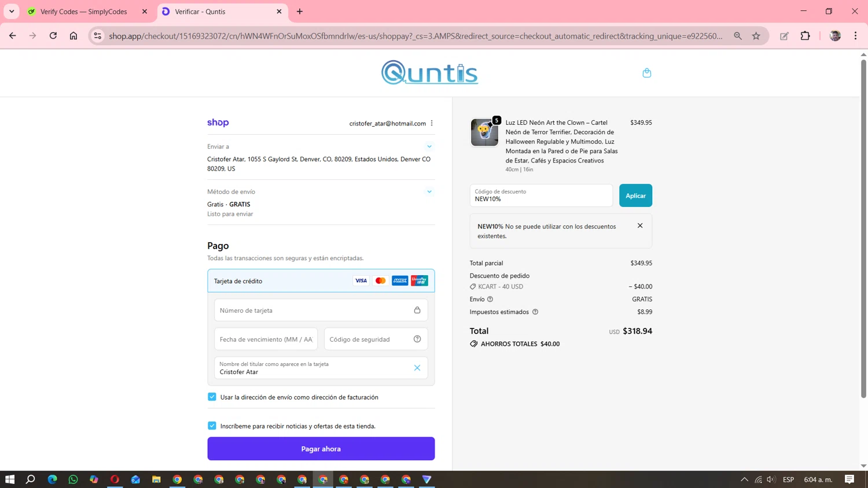Open the Chrome profile avatar
868x488 pixels.
[x=835, y=36]
